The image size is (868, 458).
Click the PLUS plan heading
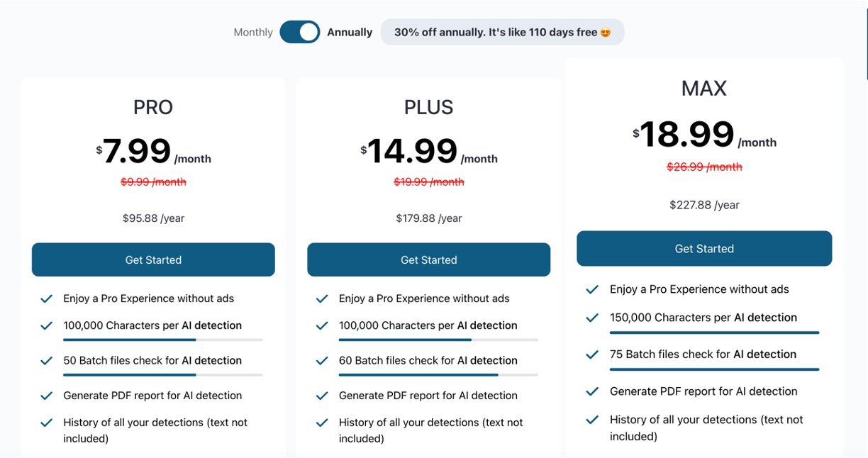coord(428,107)
